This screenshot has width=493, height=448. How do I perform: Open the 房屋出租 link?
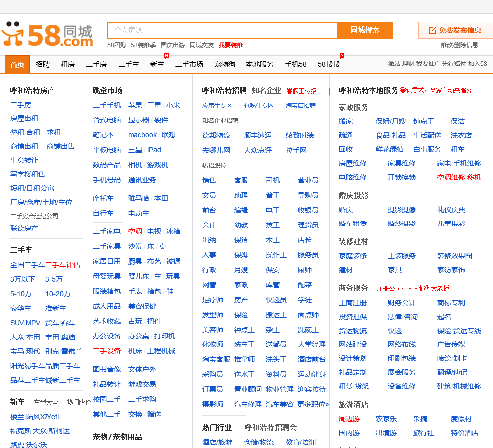pos(24,119)
